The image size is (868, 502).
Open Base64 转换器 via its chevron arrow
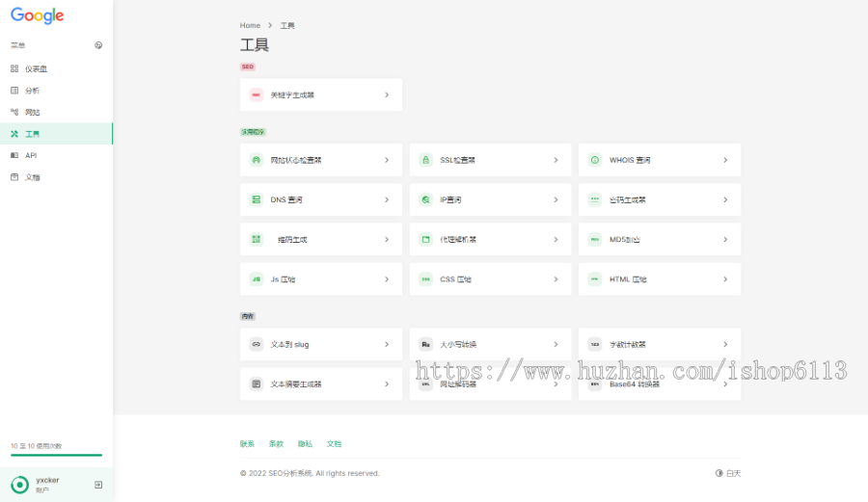click(725, 384)
